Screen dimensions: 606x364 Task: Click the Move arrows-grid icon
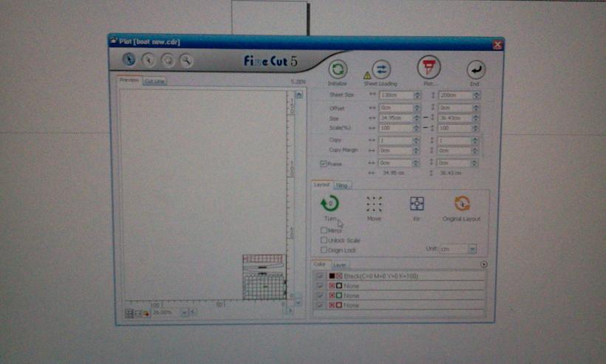tap(374, 204)
